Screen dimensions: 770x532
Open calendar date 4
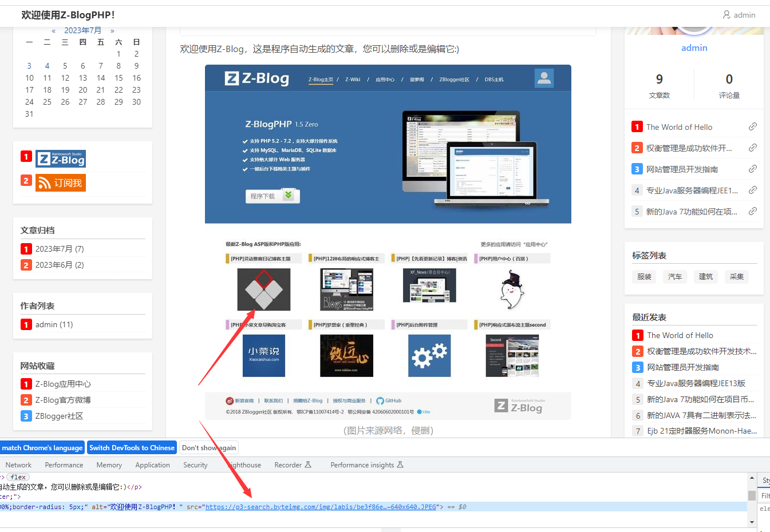(x=47, y=66)
